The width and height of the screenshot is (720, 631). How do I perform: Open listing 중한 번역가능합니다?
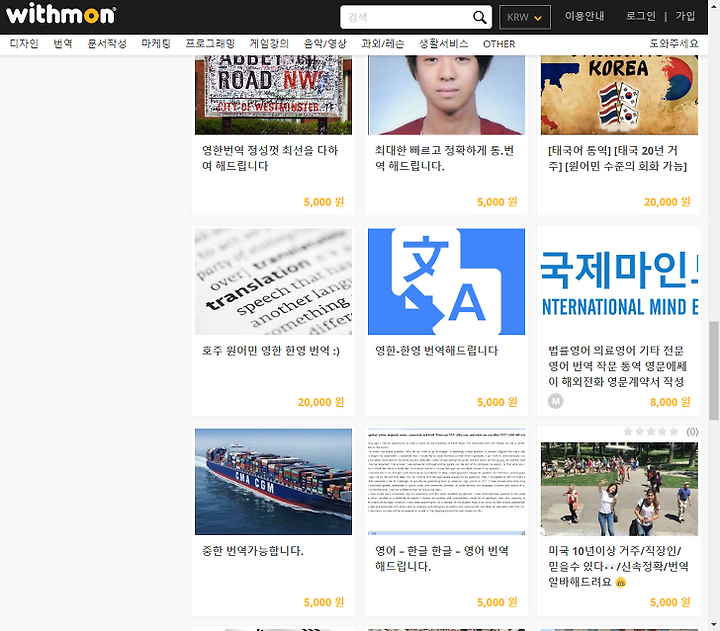tap(253, 551)
